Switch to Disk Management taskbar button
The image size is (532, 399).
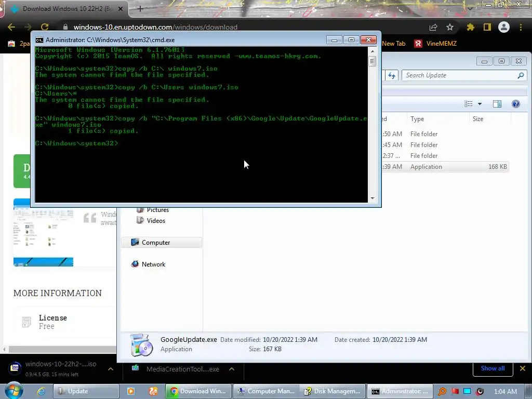point(332,391)
